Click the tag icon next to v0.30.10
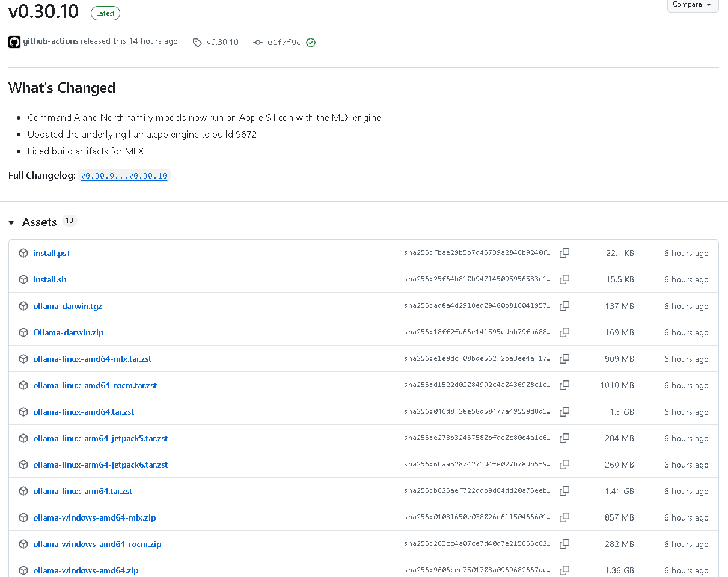728x577 pixels. coord(197,43)
